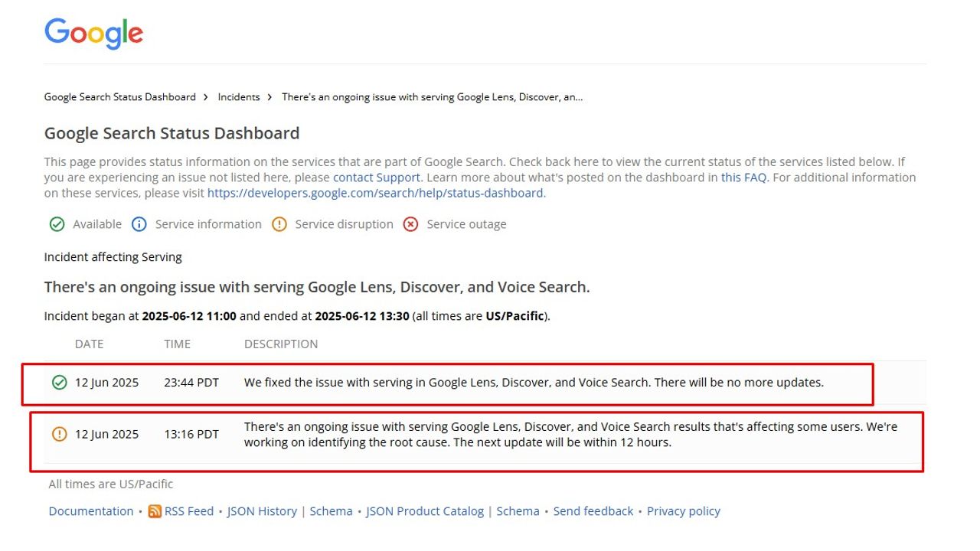980x551 pixels.
Task: Open the Documentation footer link
Action: 91,511
